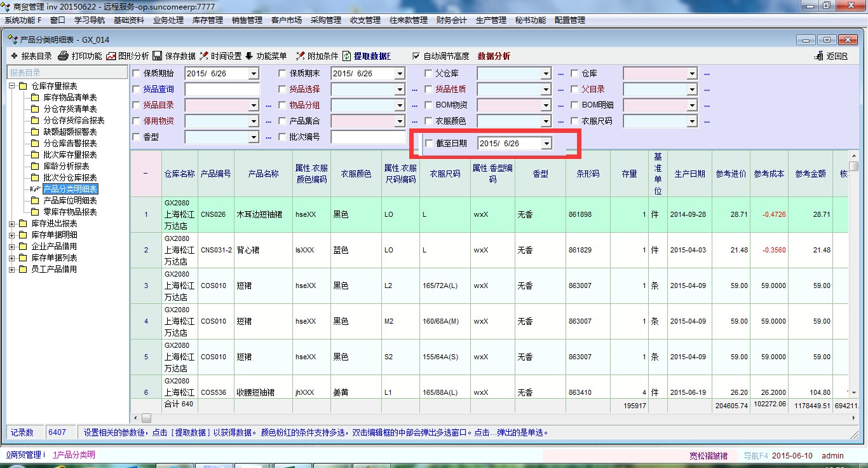Image resolution: width=868 pixels, height=468 pixels.
Task: Click the 保存数据 floppy disk icon
Action: pos(158,56)
